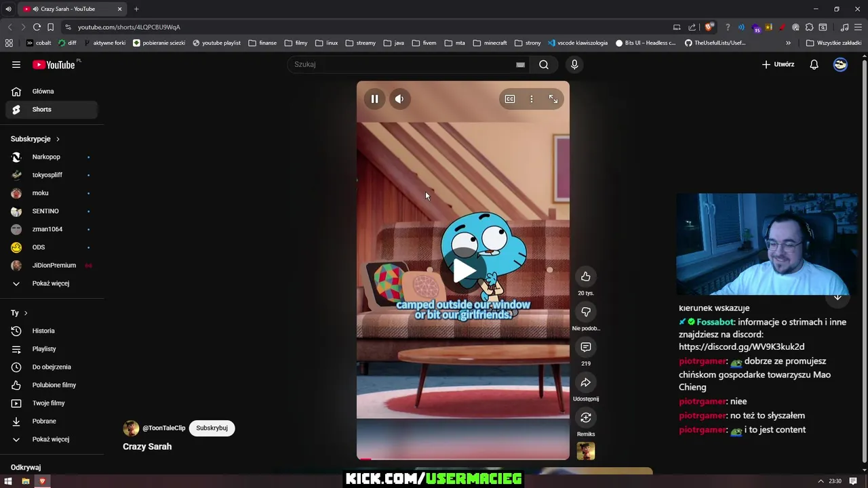Open the finanse bookmarks folder
The image size is (868, 488).
point(262,43)
